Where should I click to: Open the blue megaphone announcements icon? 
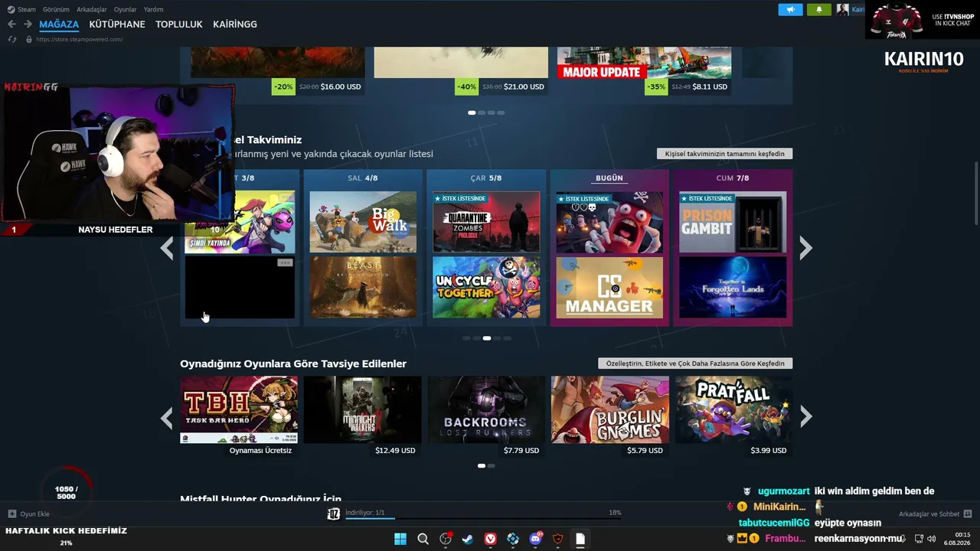[x=791, y=9]
